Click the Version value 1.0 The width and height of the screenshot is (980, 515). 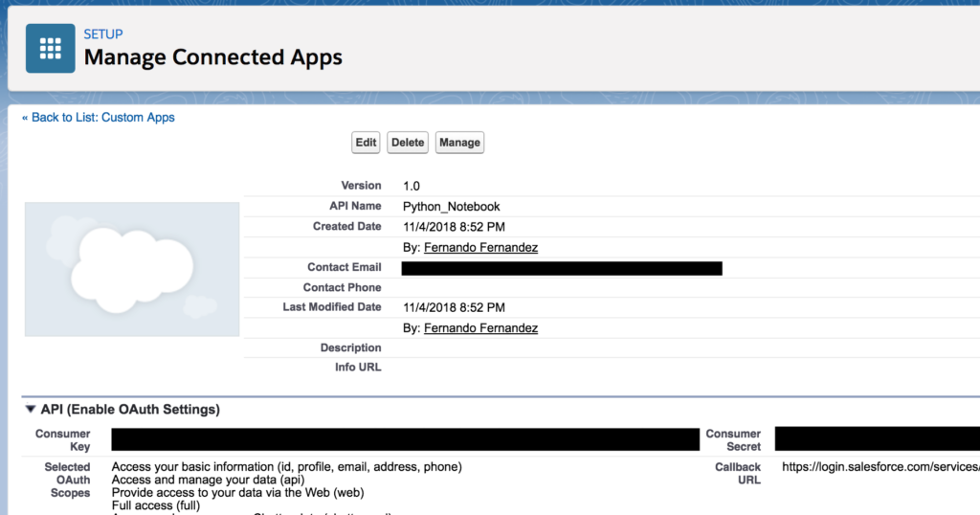(412, 186)
